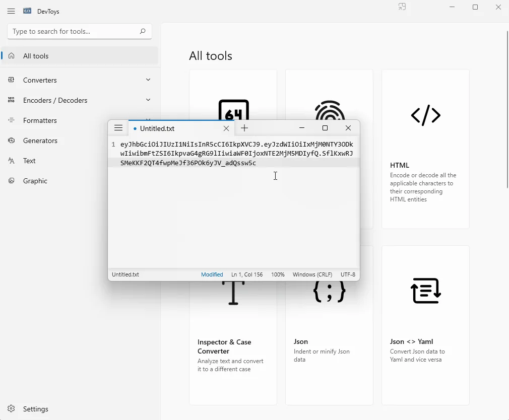Select the Text sidebar category icon
The height and width of the screenshot is (420, 509).
click(x=11, y=161)
